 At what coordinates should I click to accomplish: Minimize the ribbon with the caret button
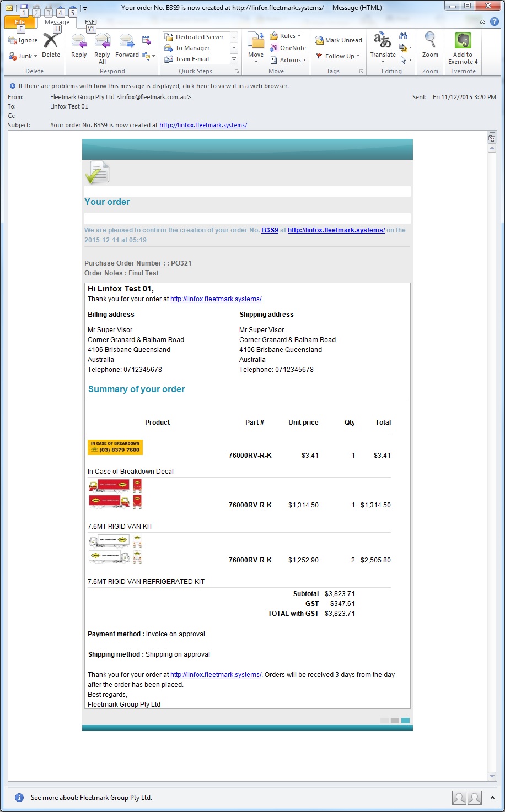[483, 21]
